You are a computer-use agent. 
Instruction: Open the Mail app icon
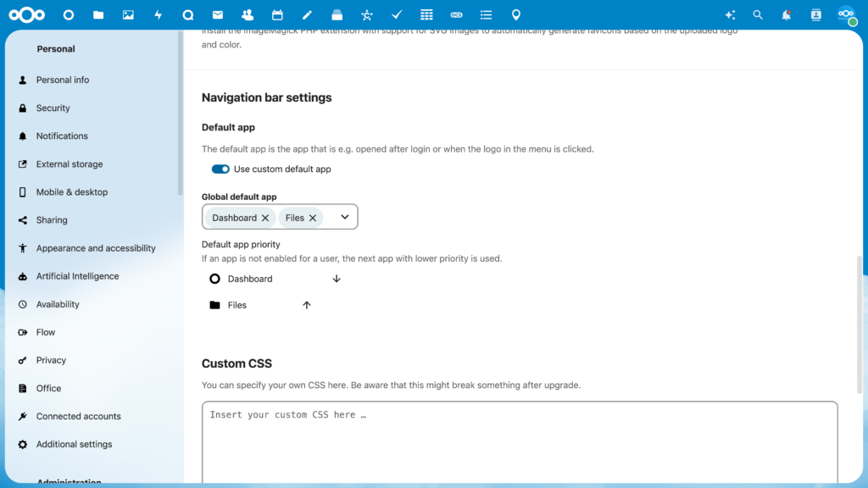point(218,15)
